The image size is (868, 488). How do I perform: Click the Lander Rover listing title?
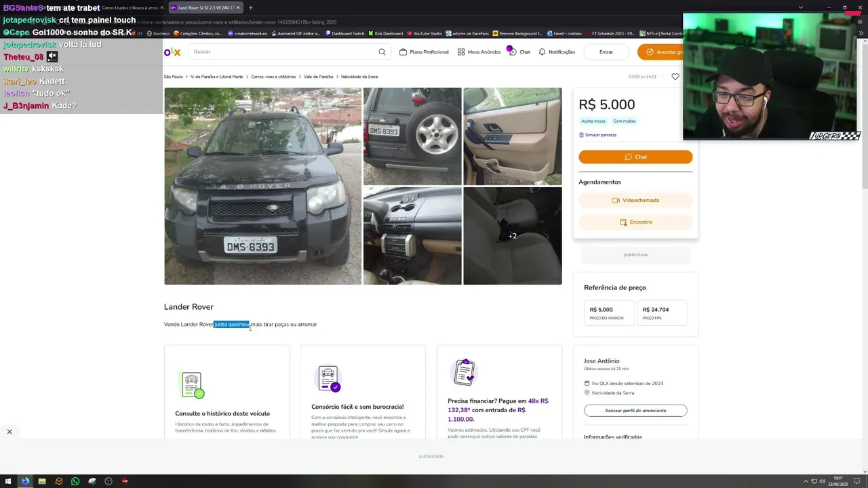(189, 307)
